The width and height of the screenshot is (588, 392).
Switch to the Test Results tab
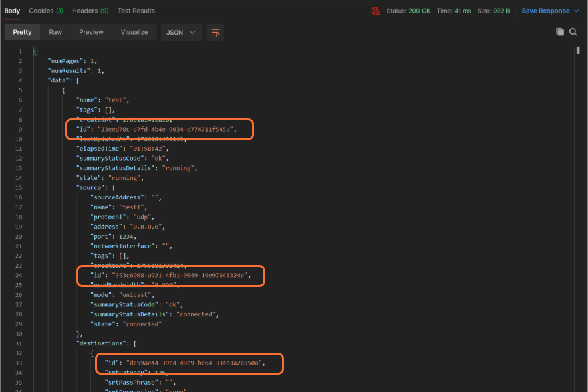pyautogui.click(x=136, y=11)
